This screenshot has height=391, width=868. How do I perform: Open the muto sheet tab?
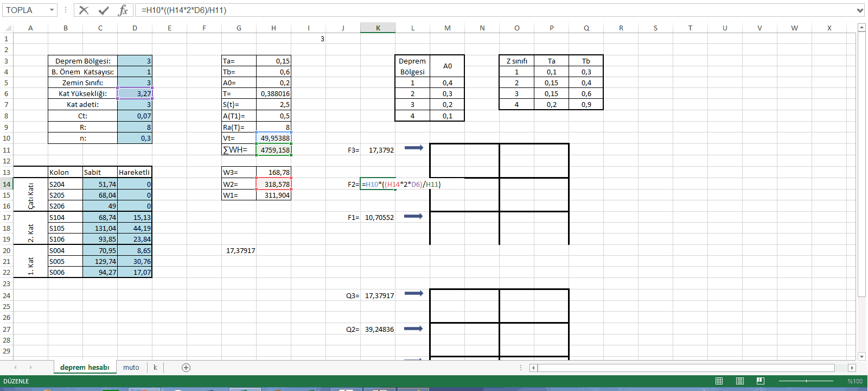tap(131, 368)
